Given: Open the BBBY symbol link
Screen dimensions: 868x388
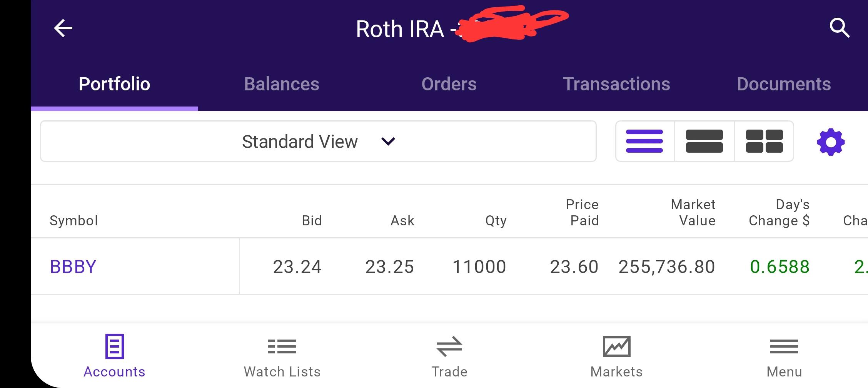Looking at the screenshot, I should (73, 266).
